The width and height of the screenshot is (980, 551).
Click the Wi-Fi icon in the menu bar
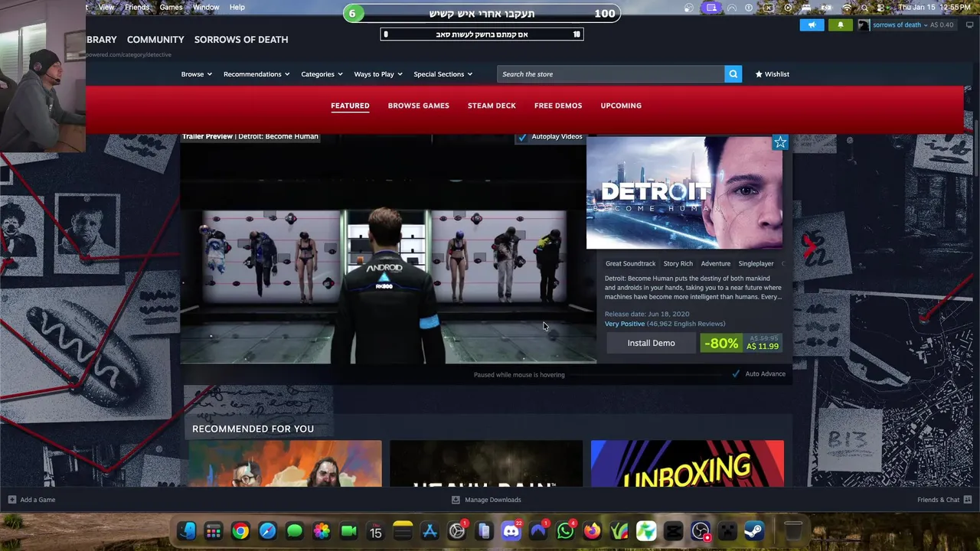pyautogui.click(x=847, y=8)
